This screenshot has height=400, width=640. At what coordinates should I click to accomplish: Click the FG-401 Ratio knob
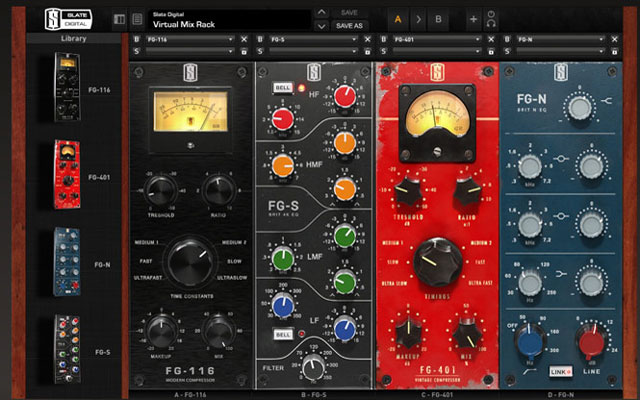pyautogui.click(x=467, y=191)
